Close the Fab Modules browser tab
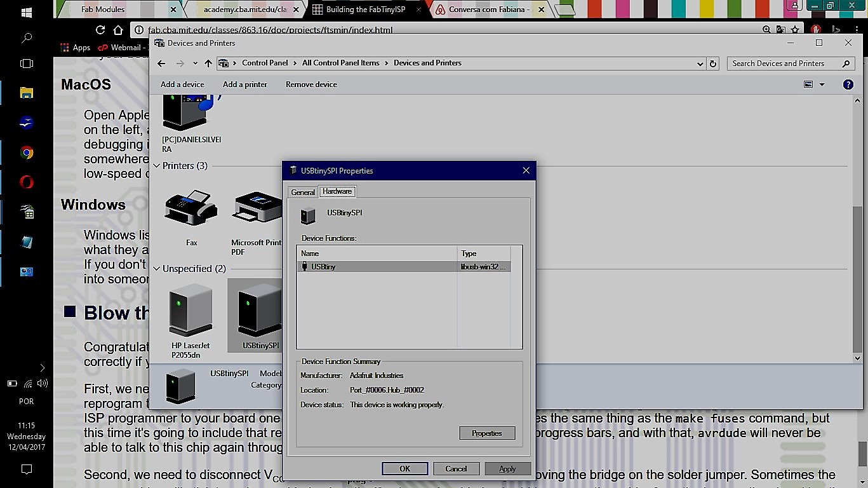 [x=174, y=10]
